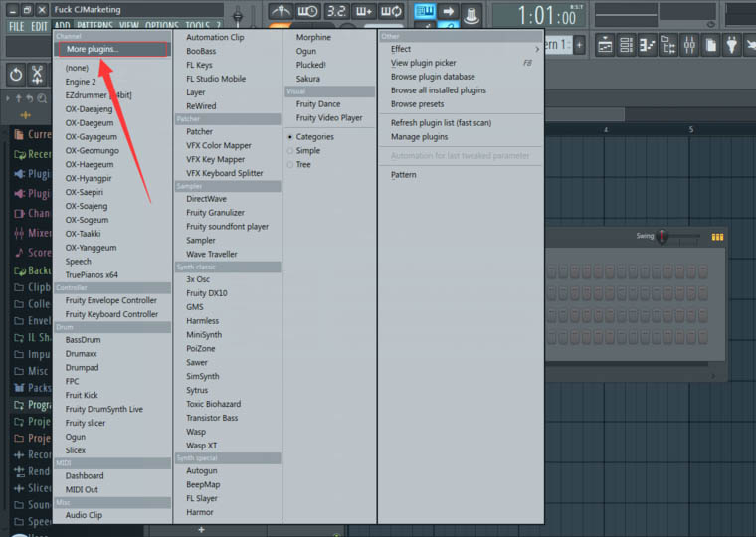
Task: Adjust the Swing knob slider
Action: pyautogui.click(x=662, y=237)
